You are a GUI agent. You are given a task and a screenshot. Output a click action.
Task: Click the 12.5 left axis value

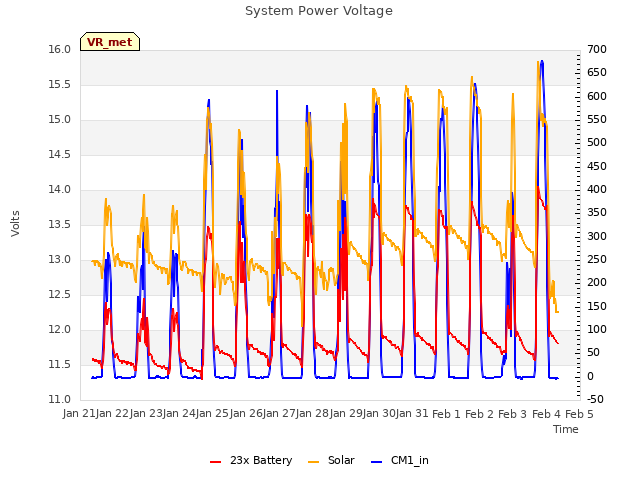(60, 294)
